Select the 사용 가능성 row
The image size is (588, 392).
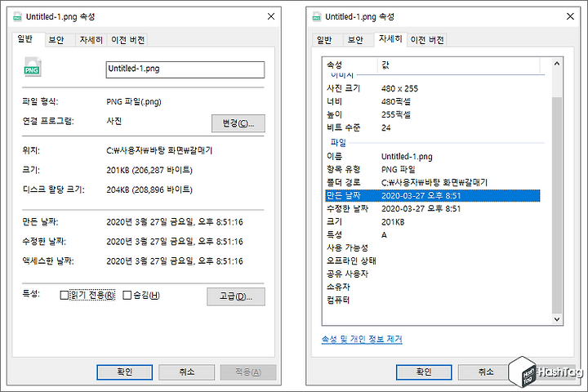click(x=433, y=248)
